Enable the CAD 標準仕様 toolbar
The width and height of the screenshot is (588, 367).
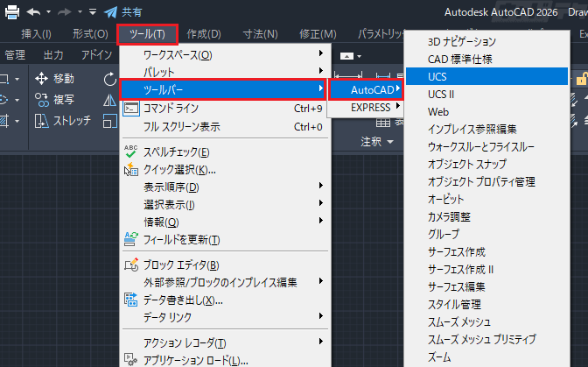click(486, 59)
